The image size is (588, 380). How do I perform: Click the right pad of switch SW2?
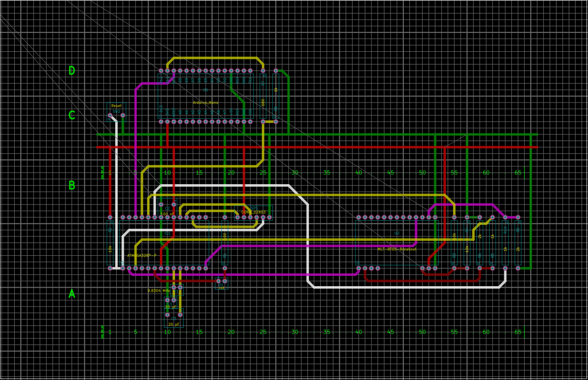[123, 115]
